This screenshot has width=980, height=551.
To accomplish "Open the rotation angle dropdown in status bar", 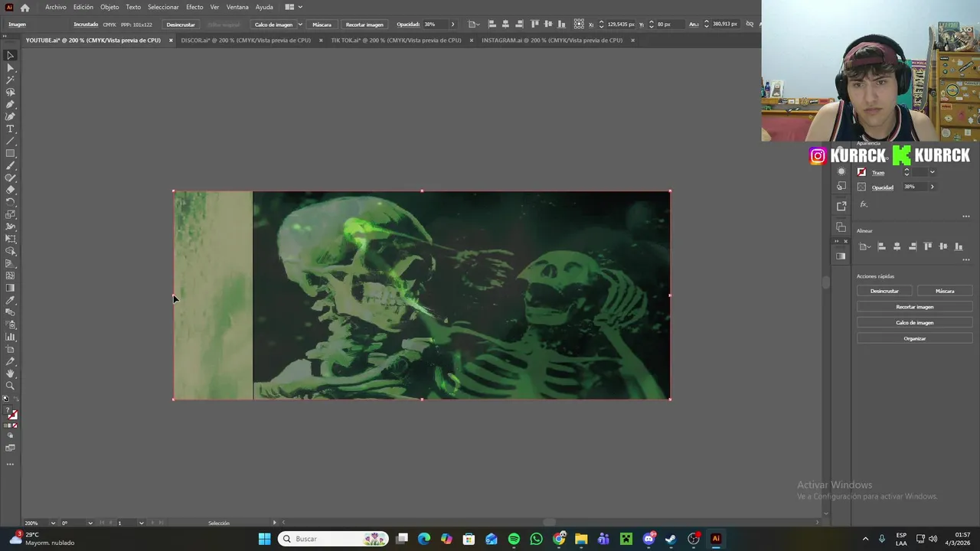I will pyautogui.click(x=90, y=523).
